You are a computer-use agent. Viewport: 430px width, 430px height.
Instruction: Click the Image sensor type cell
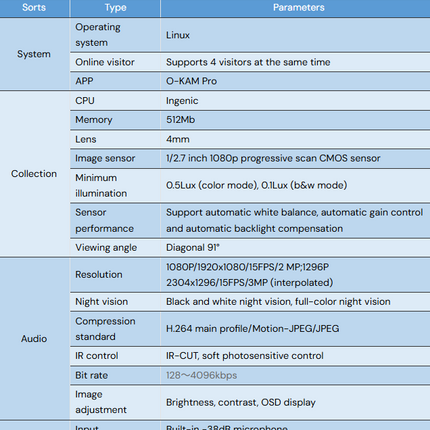115,158
